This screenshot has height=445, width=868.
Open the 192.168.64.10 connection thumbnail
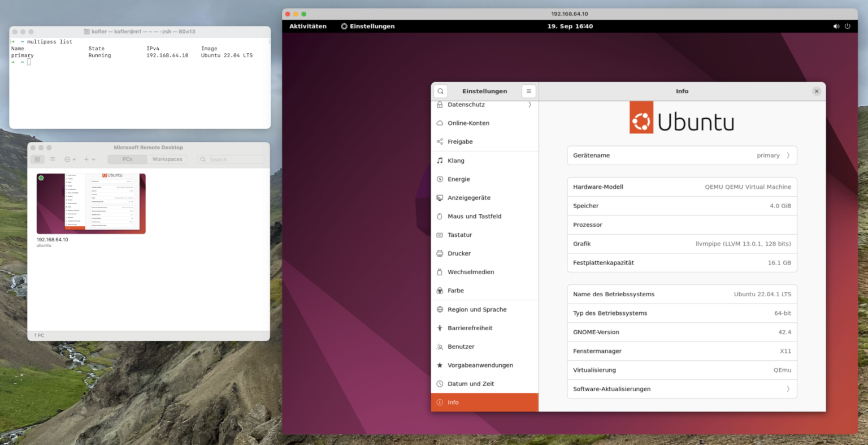point(90,202)
